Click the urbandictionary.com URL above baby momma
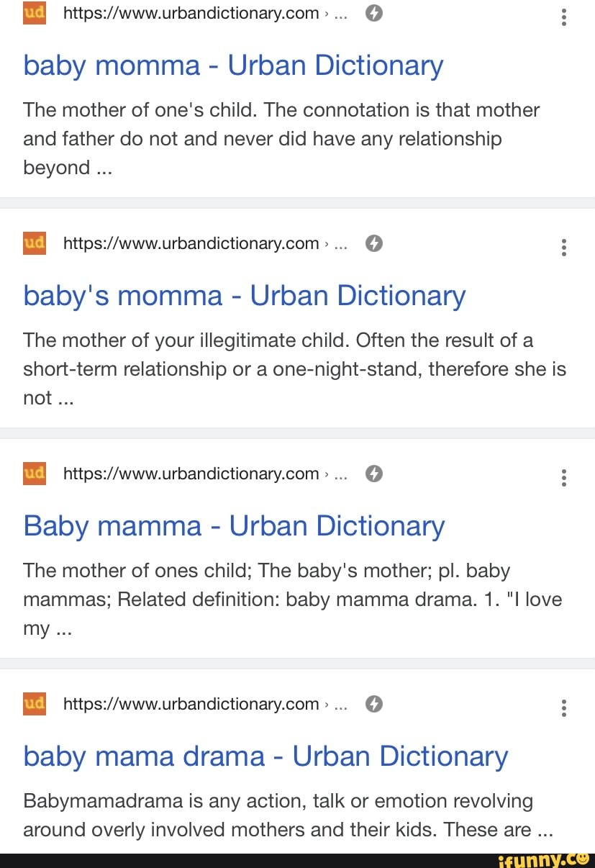This screenshot has width=595, height=868. click(191, 14)
